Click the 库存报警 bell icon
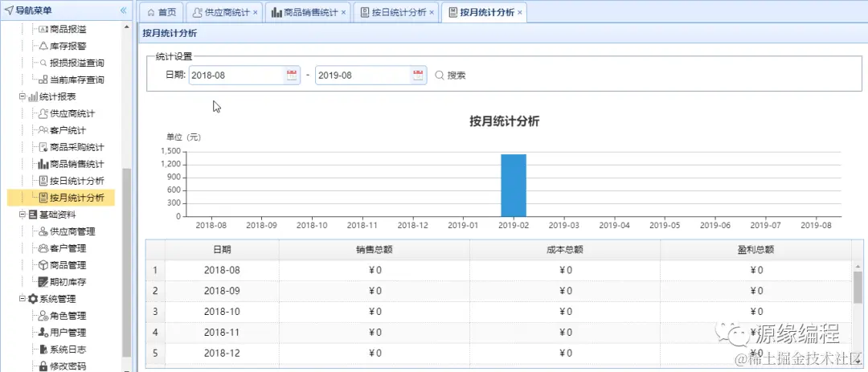This screenshot has width=868, height=372. [43, 46]
